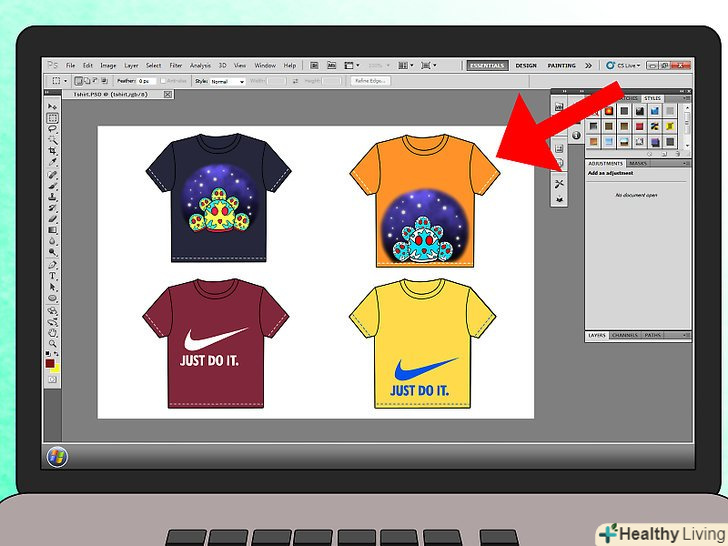Open the Filter menu
This screenshot has width=728, height=546.
[x=176, y=66]
